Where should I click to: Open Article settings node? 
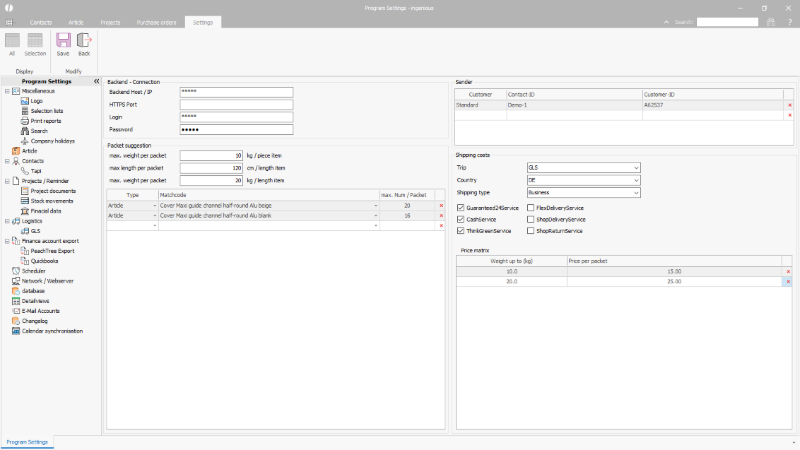tap(29, 151)
